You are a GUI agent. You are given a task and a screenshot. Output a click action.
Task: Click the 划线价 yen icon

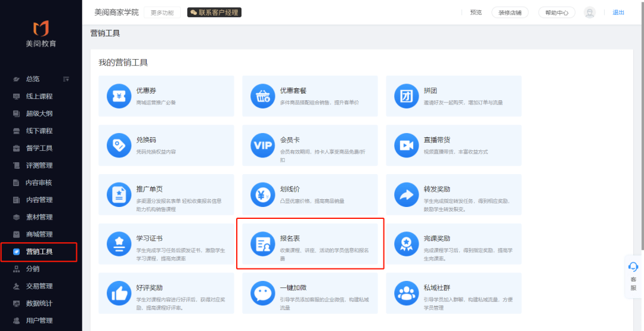263,194
